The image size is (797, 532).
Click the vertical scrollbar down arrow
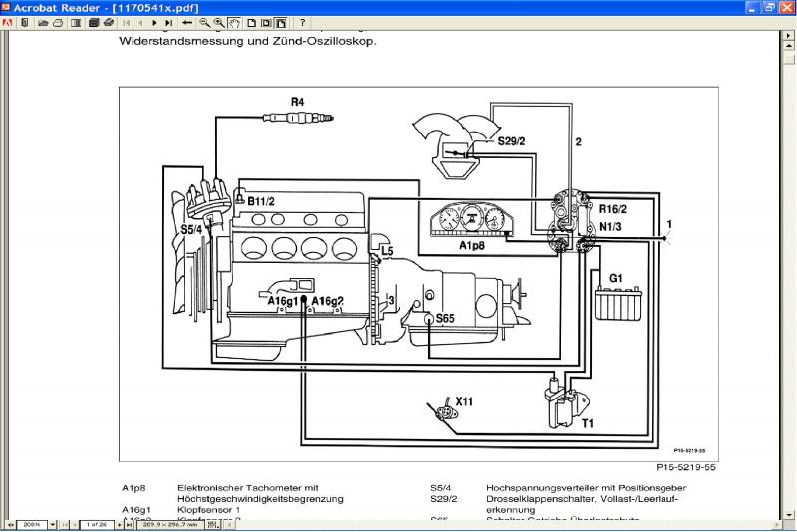788,514
